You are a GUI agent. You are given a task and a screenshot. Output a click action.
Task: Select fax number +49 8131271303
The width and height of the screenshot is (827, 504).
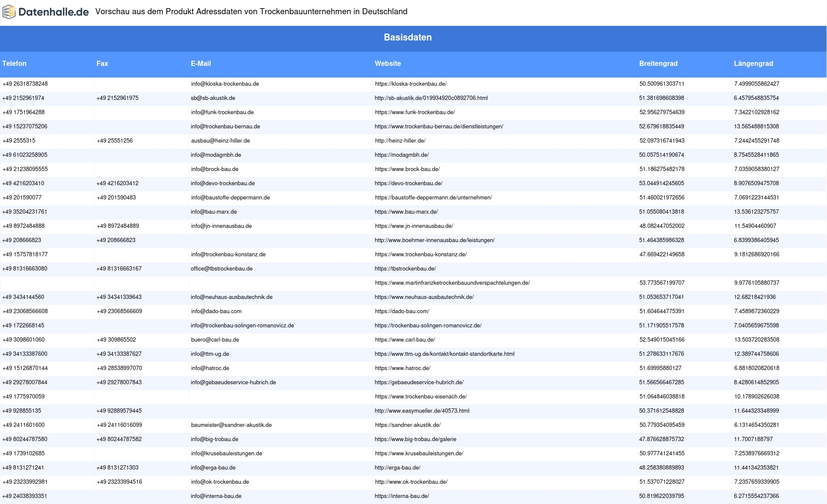[118, 468]
